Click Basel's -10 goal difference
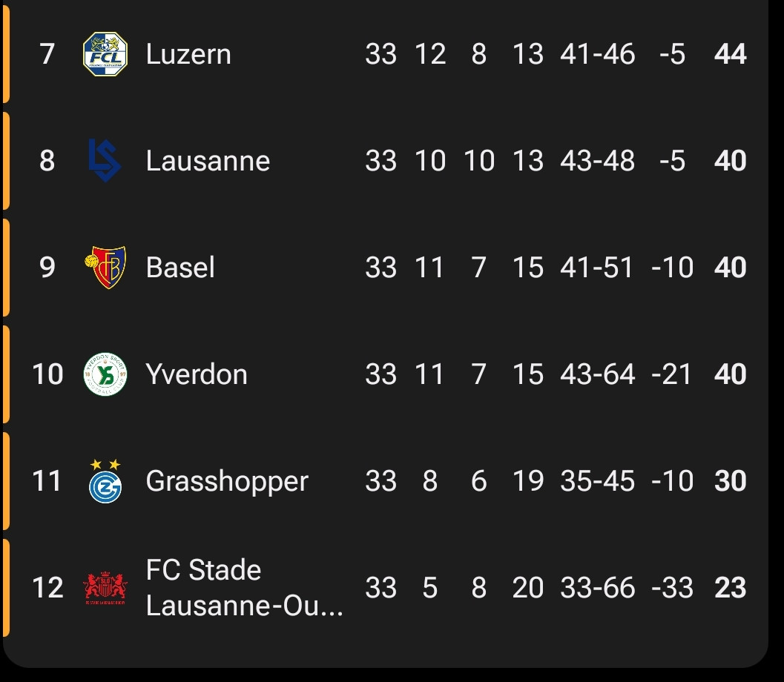This screenshot has height=682, width=784. (672, 268)
